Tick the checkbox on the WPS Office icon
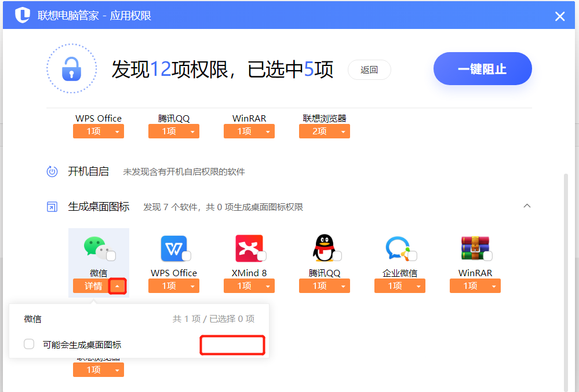 187,255
